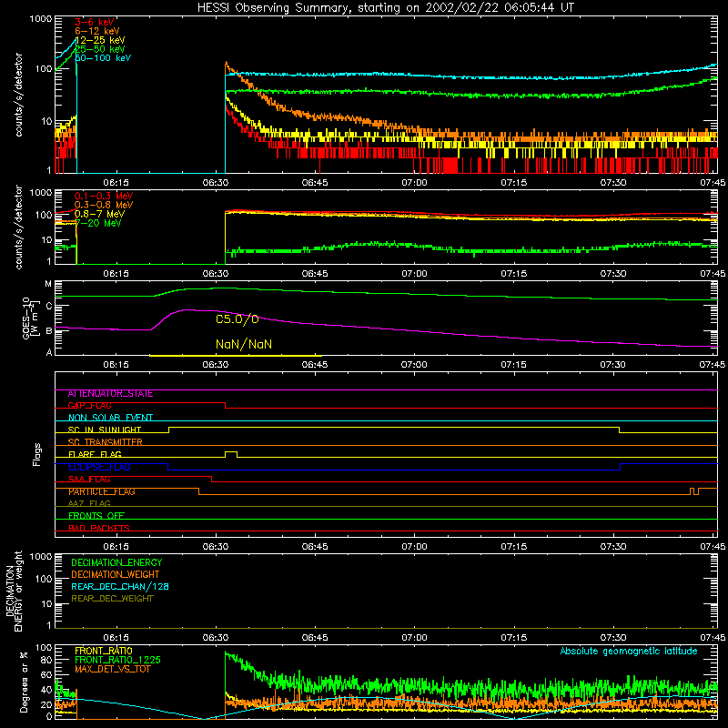The image size is (728, 728).
Task: Click the 'Flags' vertical axis label
Action: tap(37, 454)
